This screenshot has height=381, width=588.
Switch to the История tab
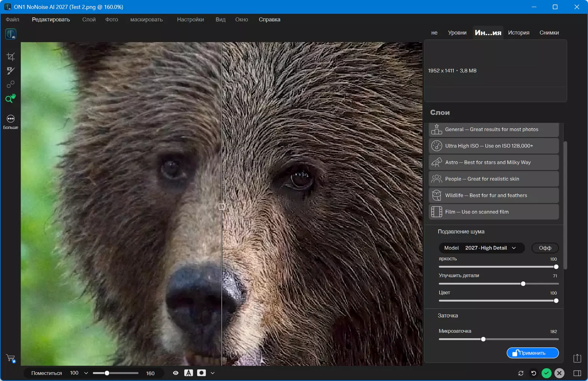point(519,33)
